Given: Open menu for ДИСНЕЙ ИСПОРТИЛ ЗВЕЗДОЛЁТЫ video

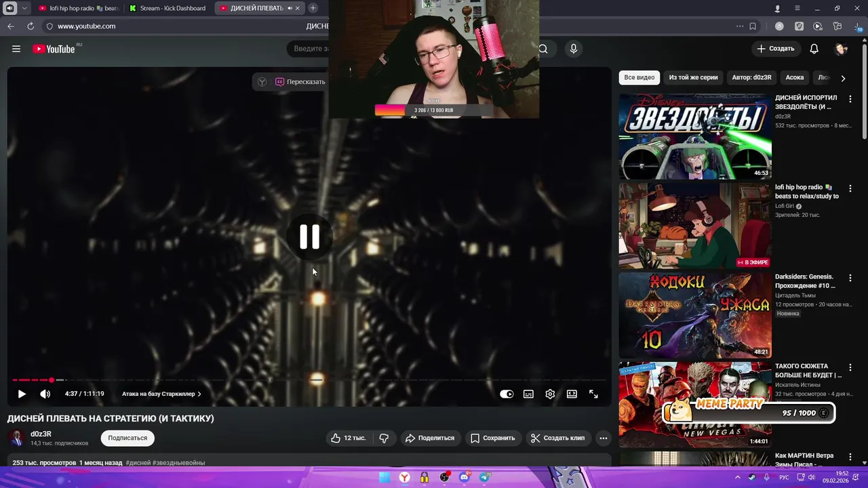Looking at the screenshot, I should [x=850, y=99].
